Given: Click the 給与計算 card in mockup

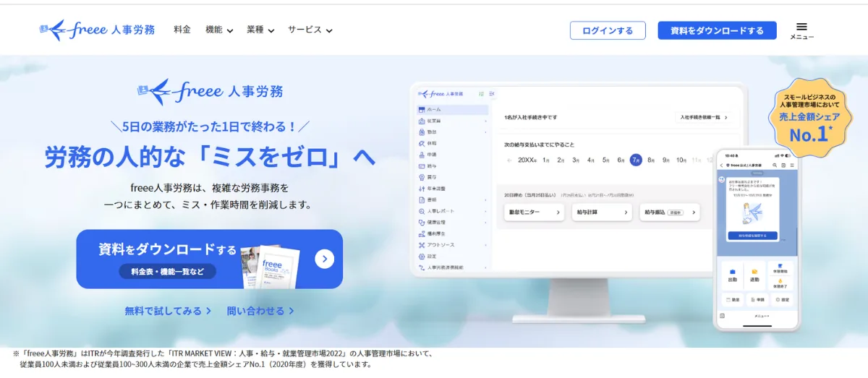Looking at the screenshot, I should pos(602,212).
